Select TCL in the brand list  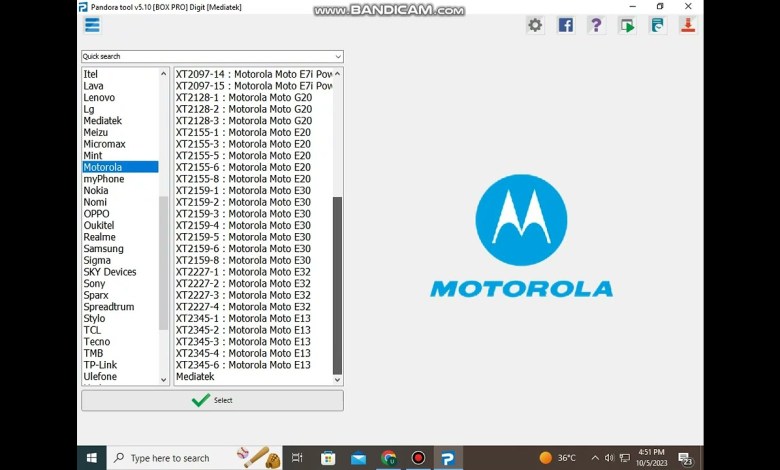pos(92,330)
